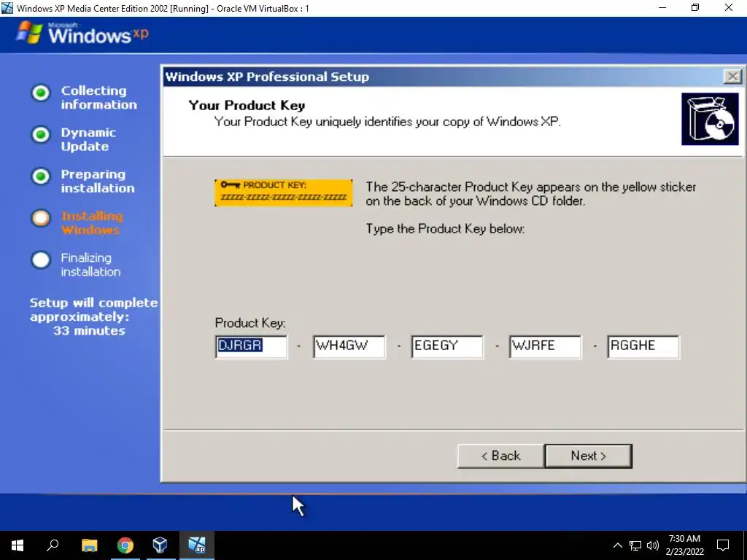Viewport: 747px width, 560px height.
Task: Show hidden system tray icons
Action: click(617, 545)
